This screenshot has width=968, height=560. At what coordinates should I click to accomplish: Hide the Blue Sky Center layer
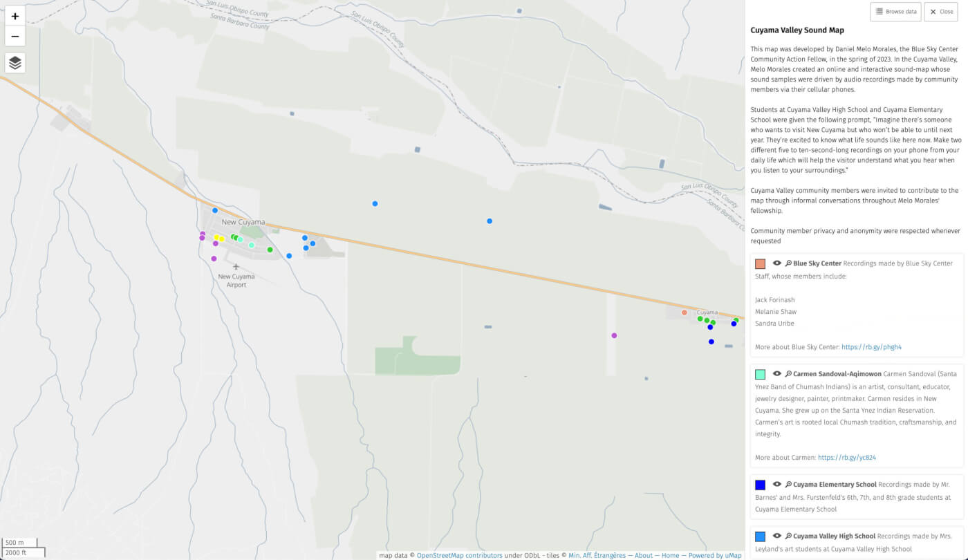pos(777,263)
